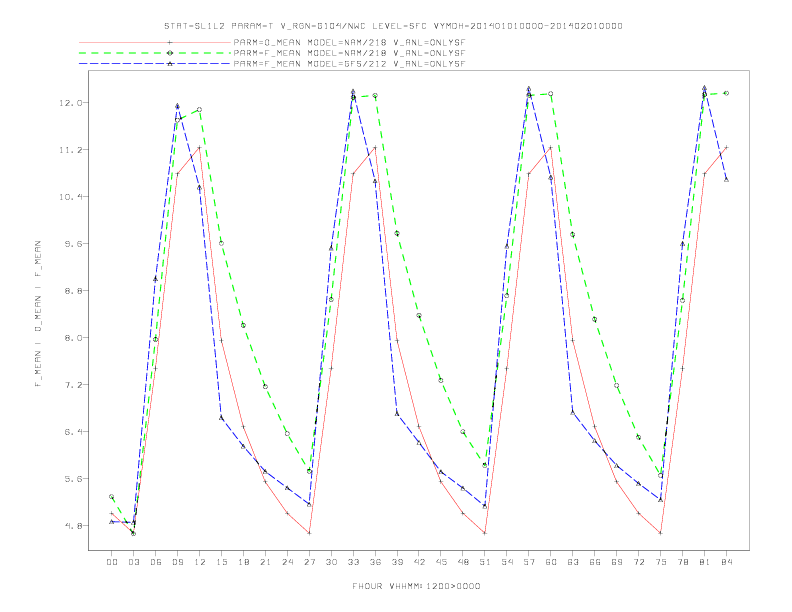Click x-axis forecast hour label 30
Viewport: 792px width, 612px height.
pyautogui.click(x=331, y=562)
